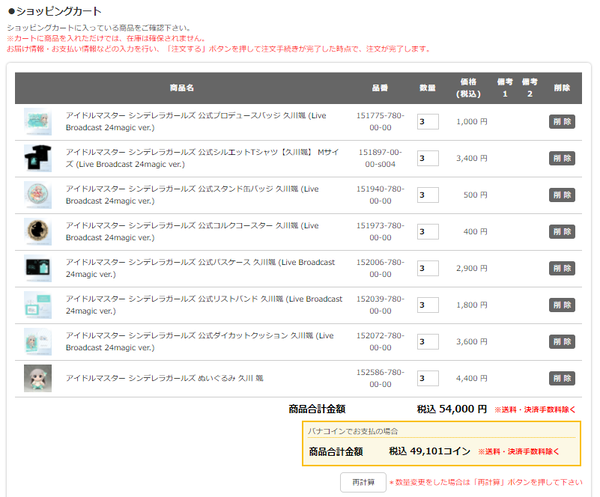
Task: Click the 品番 column header
Action: click(x=380, y=88)
